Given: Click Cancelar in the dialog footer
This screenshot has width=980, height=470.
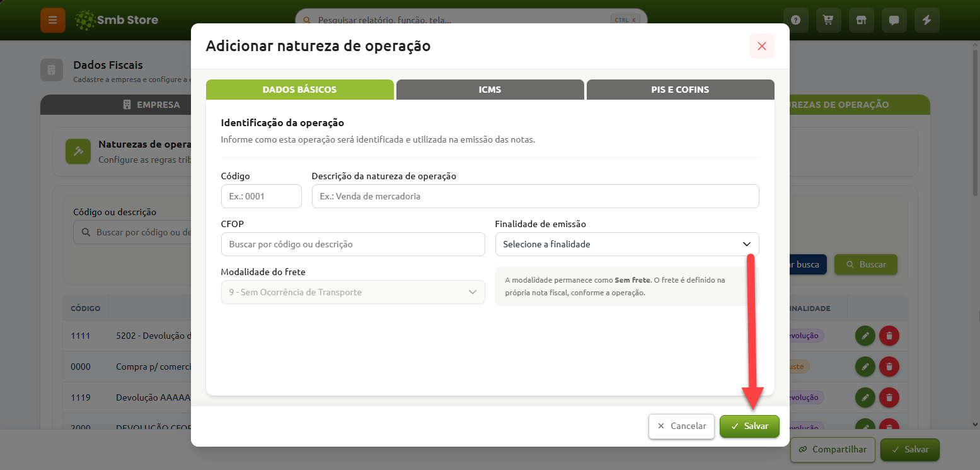Looking at the screenshot, I should coord(681,426).
